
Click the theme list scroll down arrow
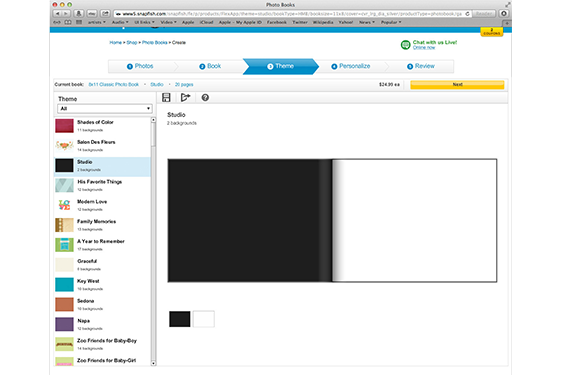pos(153,363)
